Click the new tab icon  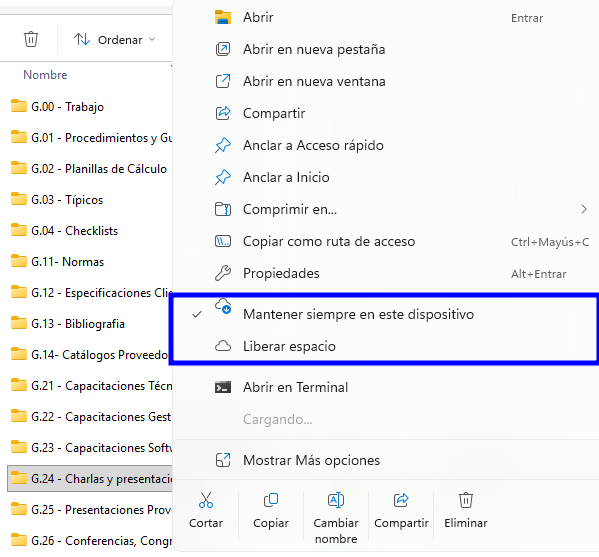pos(223,49)
